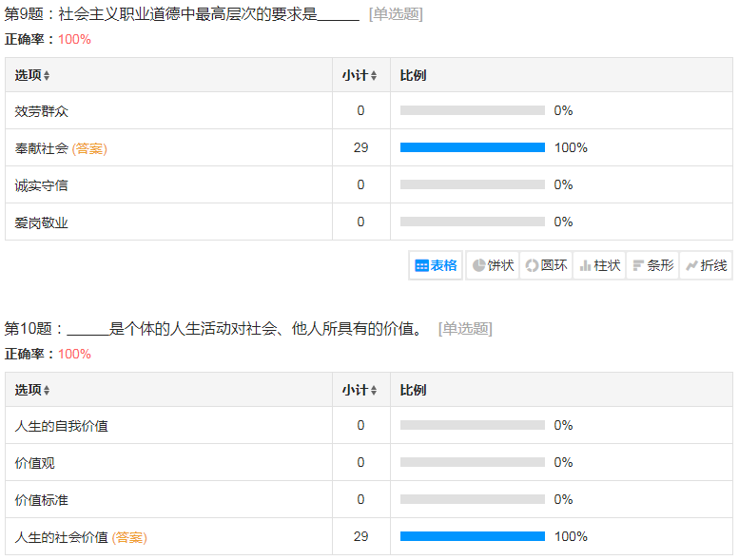The image size is (739, 560).
Task: Click the 价值观 option row
Action: click(35, 463)
